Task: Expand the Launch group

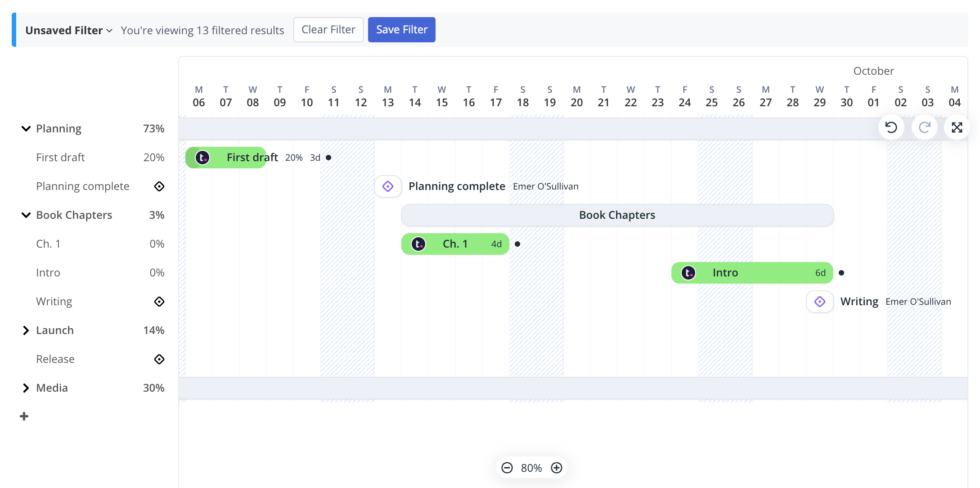Action: 26,330
